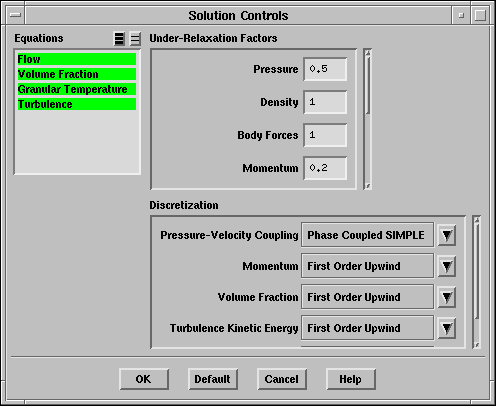Click Discretization scrollbar thumb

coord(477,272)
